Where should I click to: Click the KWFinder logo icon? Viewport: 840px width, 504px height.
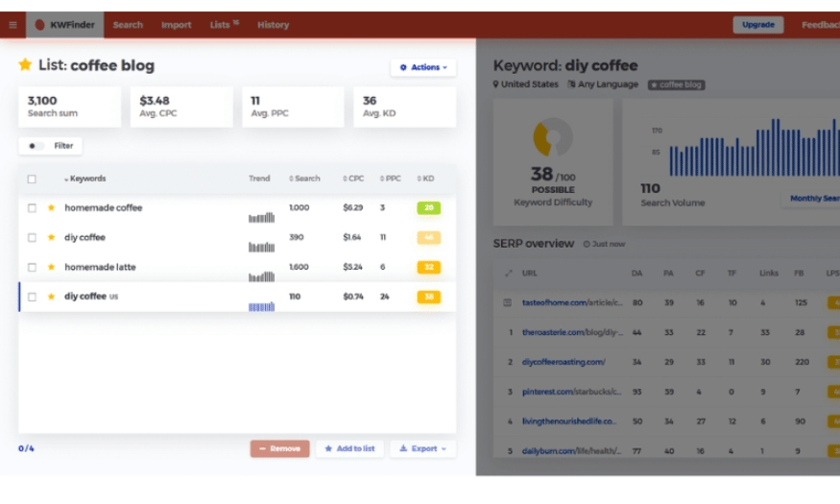click(x=40, y=25)
